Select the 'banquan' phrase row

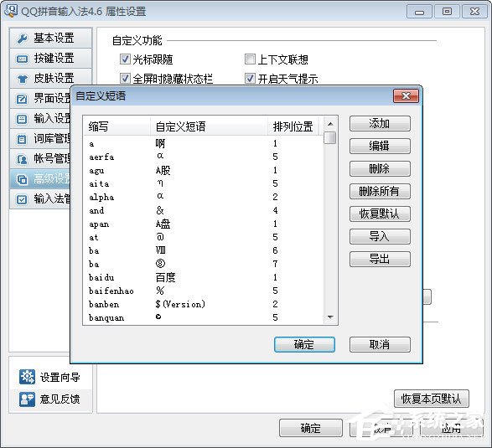tap(204, 317)
